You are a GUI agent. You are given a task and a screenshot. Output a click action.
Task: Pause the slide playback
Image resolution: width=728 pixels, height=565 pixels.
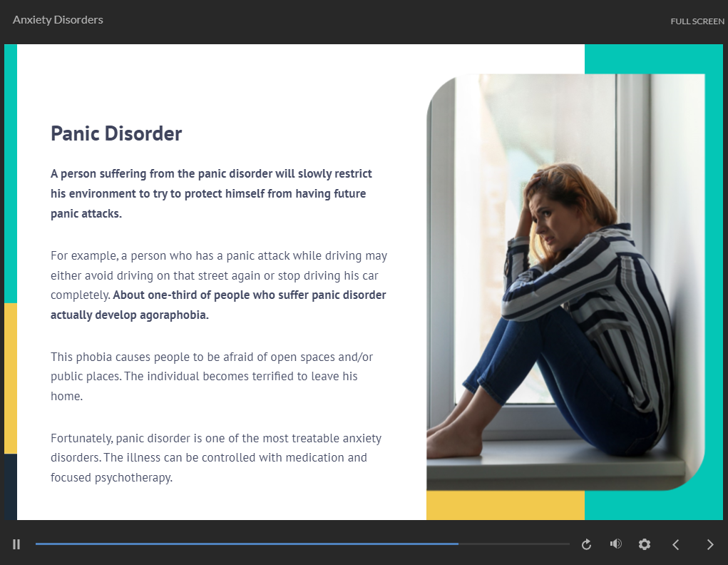pos(16,544)
